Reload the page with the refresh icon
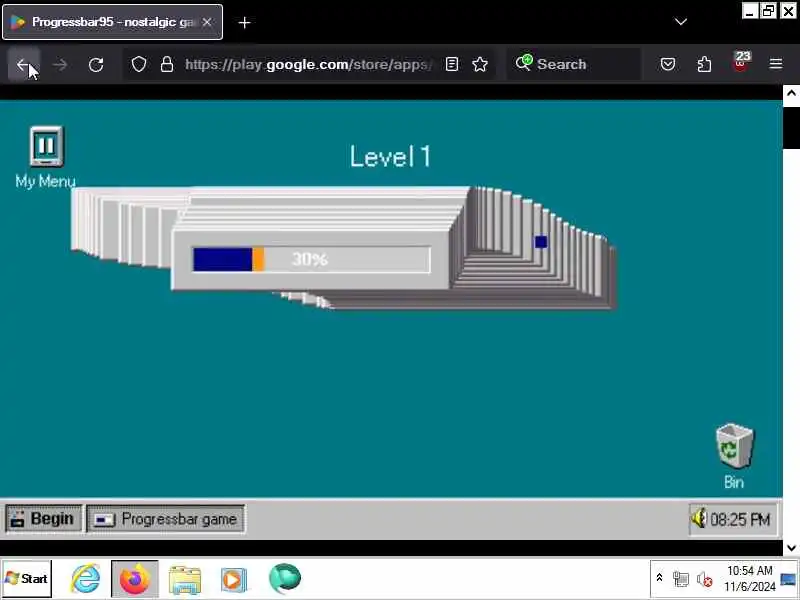The height and width of the screenshot is (600, 800). 96,64
